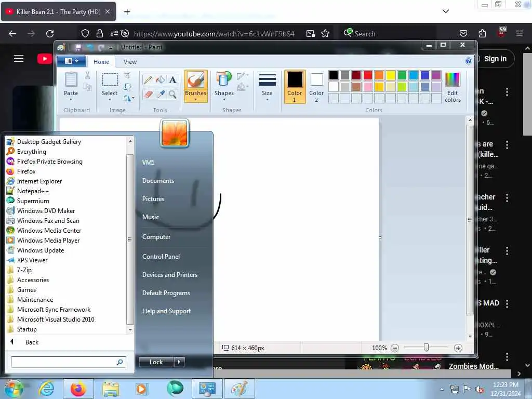Switch to the Home ribbon tab

point(101,62)
